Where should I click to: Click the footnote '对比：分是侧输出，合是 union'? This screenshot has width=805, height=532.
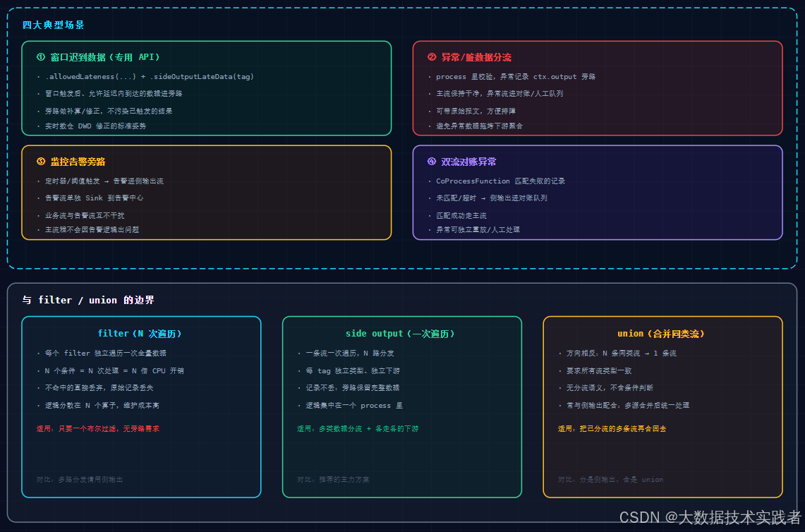[x=610, y=479]
